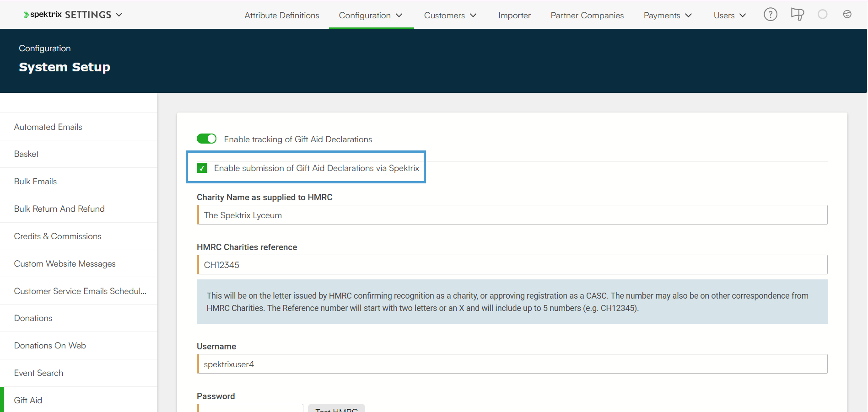Open Custom Website Messages settings
Image resolution: width=868 pixels, height=412 pixels.
(x=79, y=264)
